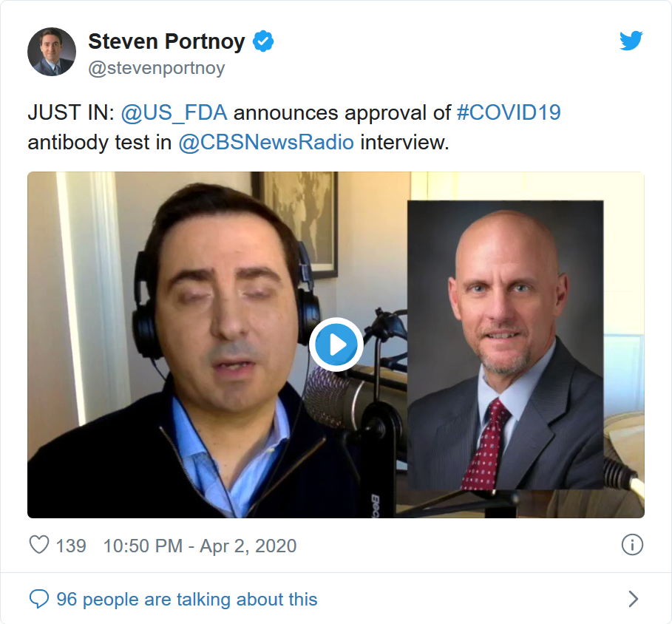Click the blue verified badge
Screen dimensions: 672x624
tap(263, 41)
